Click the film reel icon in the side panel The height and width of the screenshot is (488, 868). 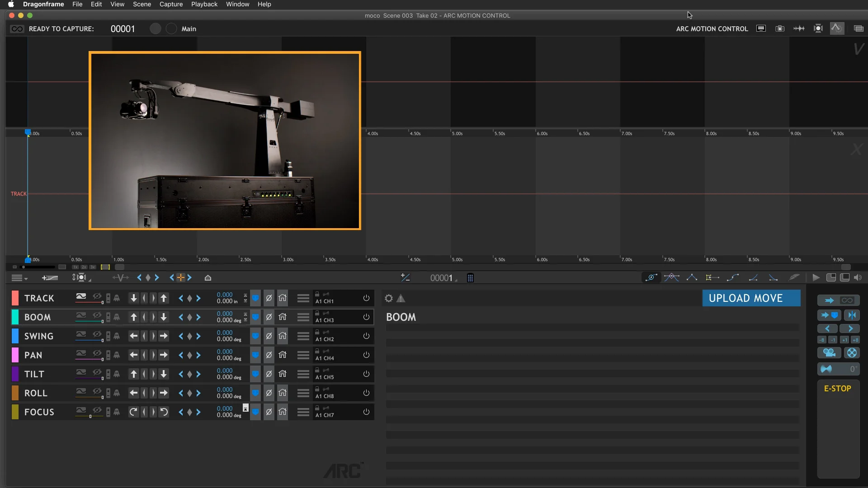tap(852, 353)
